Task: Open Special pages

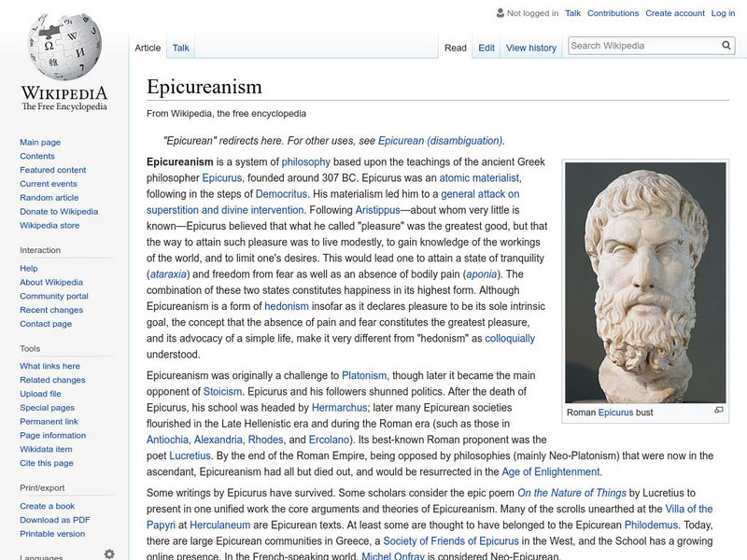Action: (x=47, y=408)
